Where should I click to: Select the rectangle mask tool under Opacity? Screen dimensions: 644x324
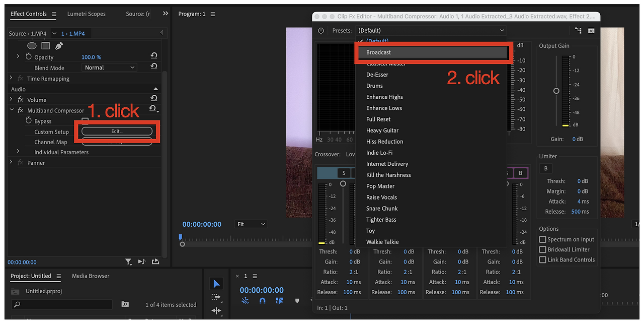pyautogui.click(x=45, y=46)
